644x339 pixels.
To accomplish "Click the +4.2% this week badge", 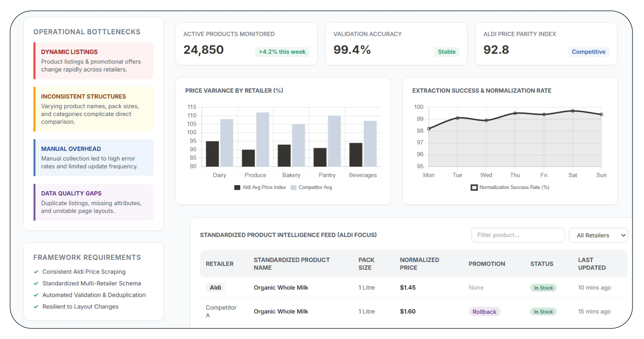I will tap(282, 52).
